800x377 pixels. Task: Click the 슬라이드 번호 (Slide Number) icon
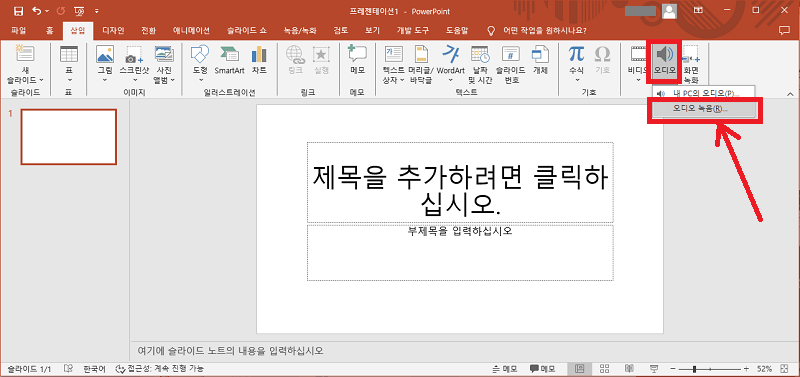(510, 54)
